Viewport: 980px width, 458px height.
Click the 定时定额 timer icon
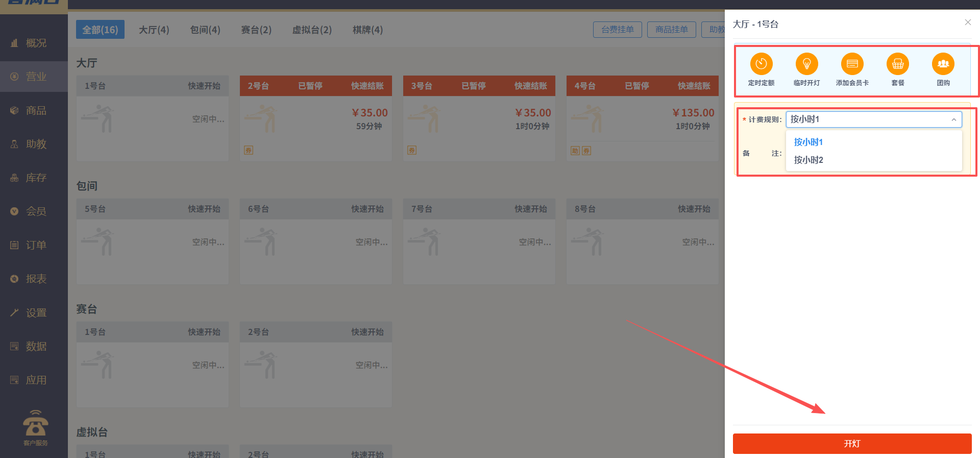click(x=761, y=64)
